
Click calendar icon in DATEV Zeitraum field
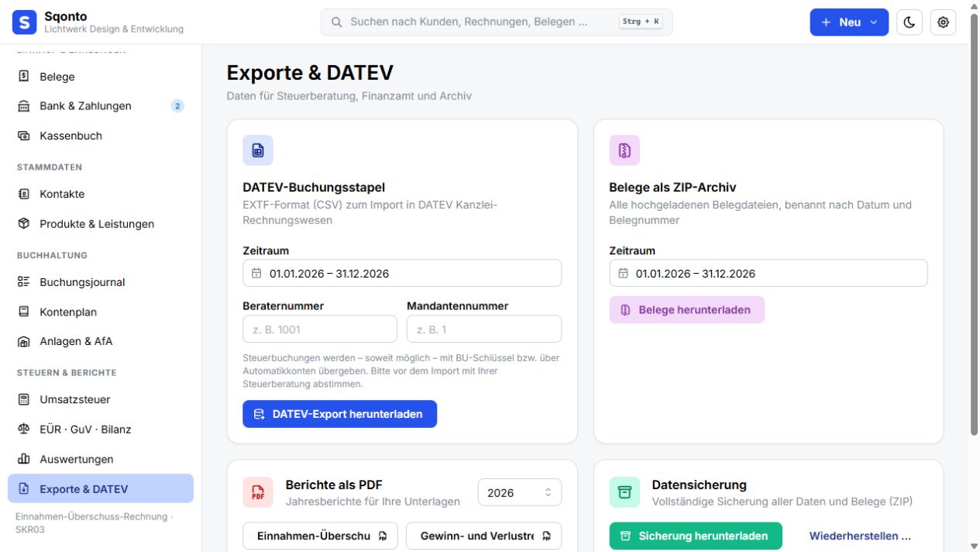257,274
